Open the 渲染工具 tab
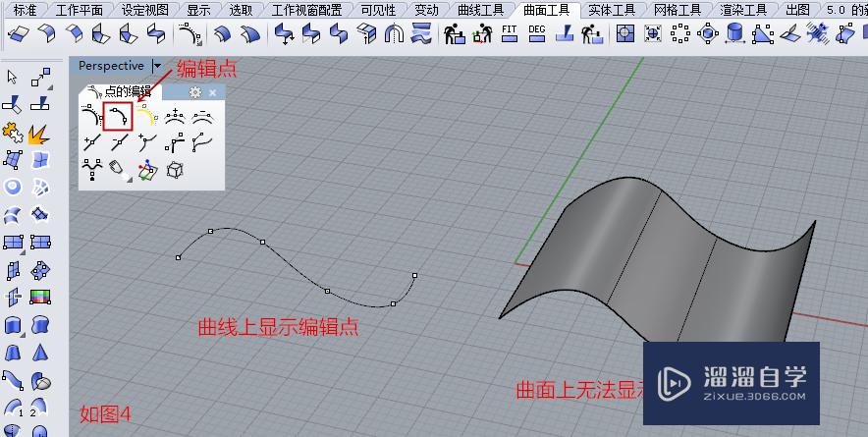This screenshot has width=868, height=437. 743,10
